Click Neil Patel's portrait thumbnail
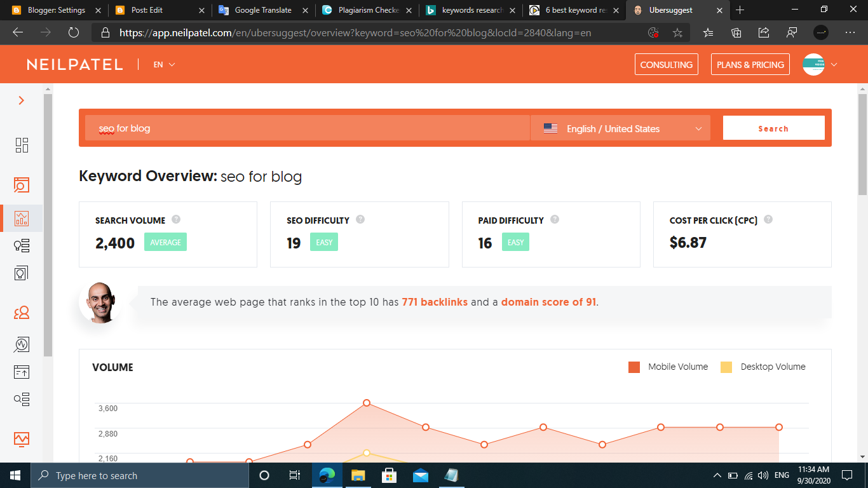This screenshot has height=488, width=868. click(100, 302)
